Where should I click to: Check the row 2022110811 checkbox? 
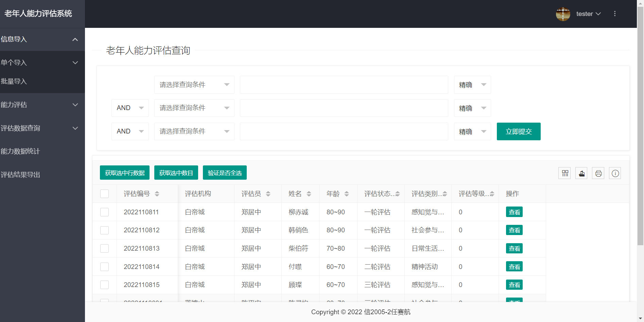pos(105,212)
